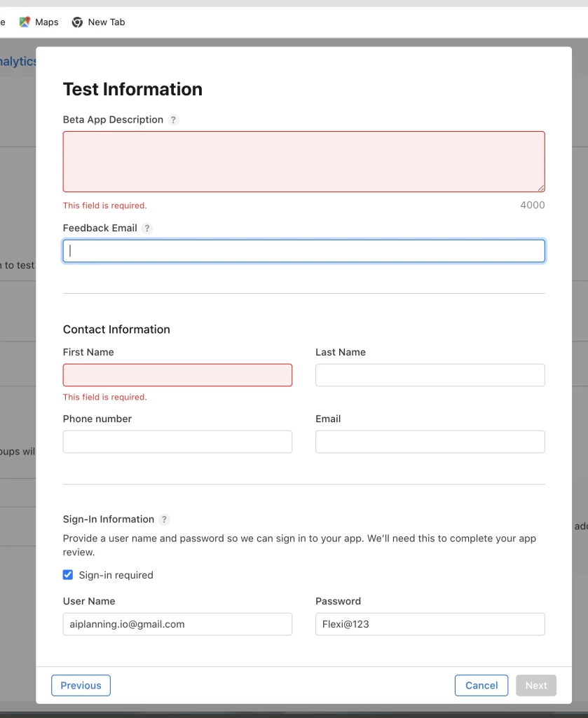Screen dimensions: 588x718
Task: Grab the description textarea resize handle
Action: 541,188
